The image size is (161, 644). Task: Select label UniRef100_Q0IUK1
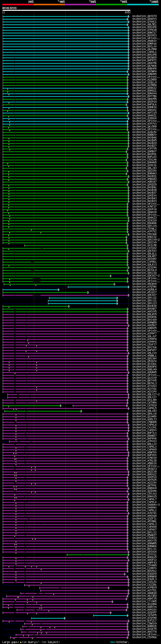tap(144, 364)
